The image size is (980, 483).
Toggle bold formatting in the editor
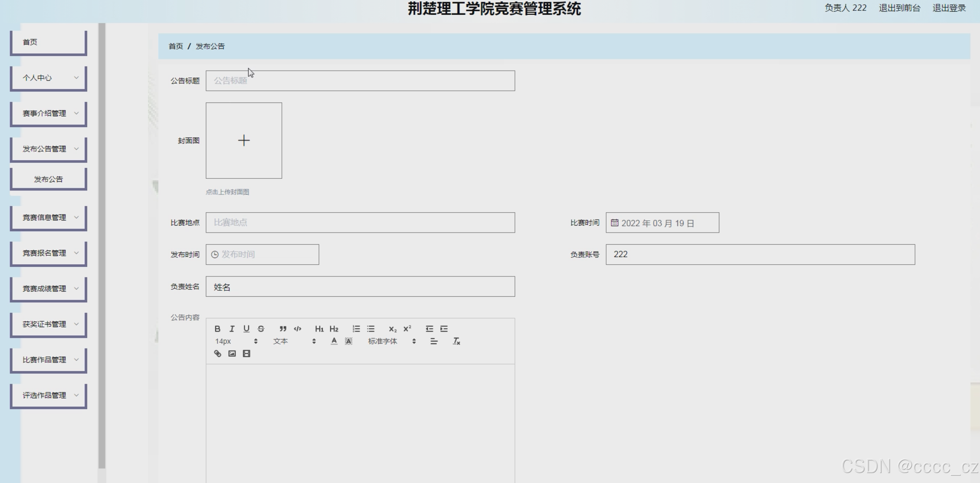217,329
